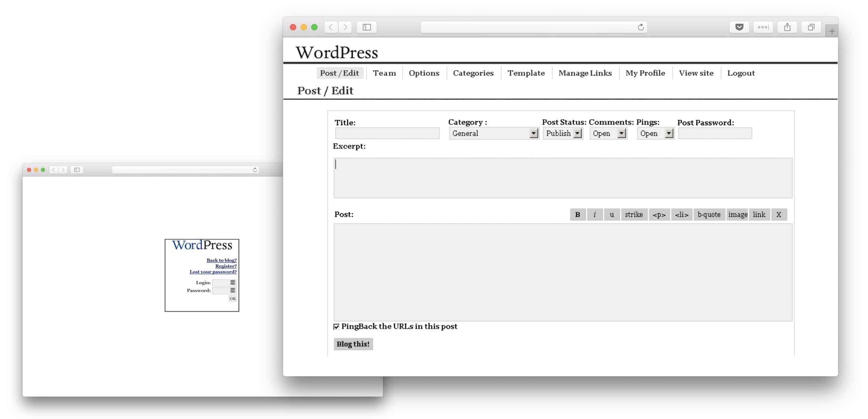
Task: Open the Pocket save icon in the browser toolbar
Action: (x=739, y=27)
